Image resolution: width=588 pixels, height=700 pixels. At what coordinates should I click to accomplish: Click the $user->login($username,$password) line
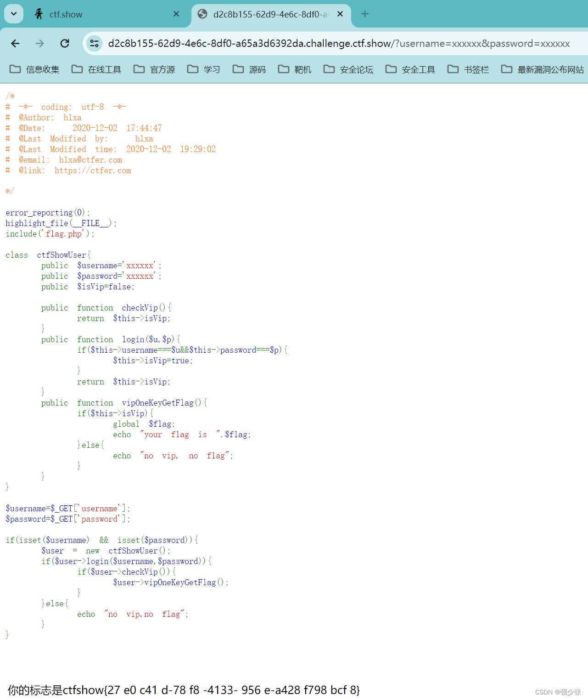126,561
